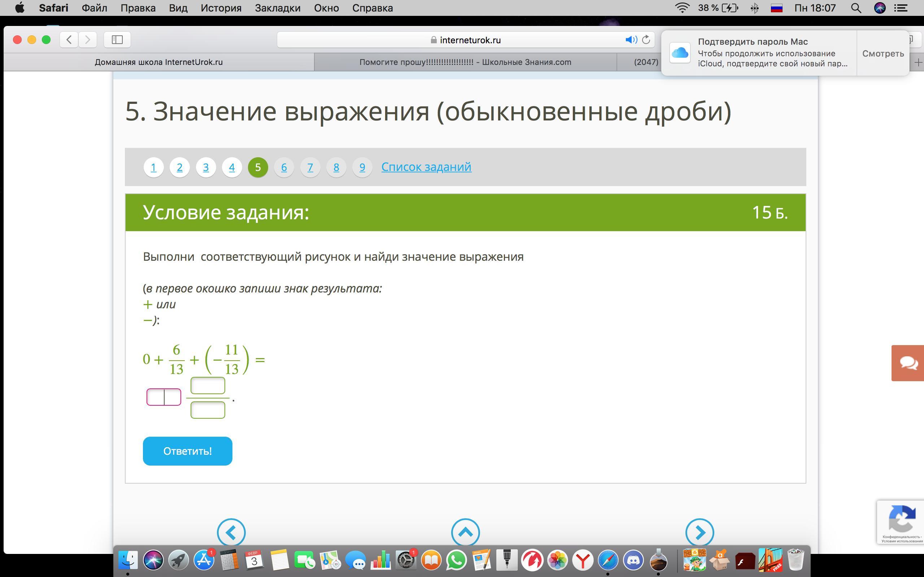
Task: Open Discord from the dock
Action: [x=633, y=560]
